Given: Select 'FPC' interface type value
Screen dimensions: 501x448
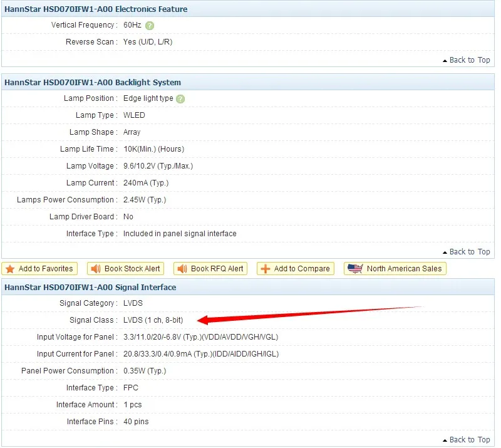Looking at the screenshot, I should tap(131, 388).
